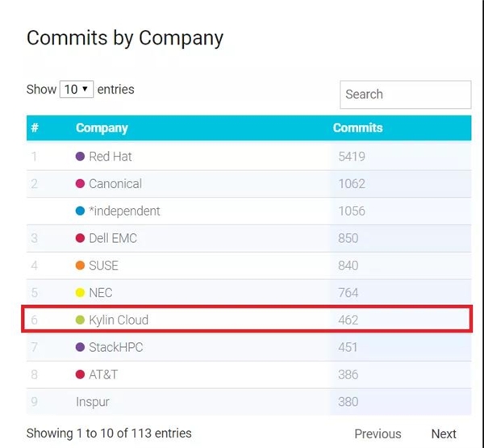This screenshot has width=484, height=448.
Task: Click the 451 commits value
Action: tap(348, 347)
